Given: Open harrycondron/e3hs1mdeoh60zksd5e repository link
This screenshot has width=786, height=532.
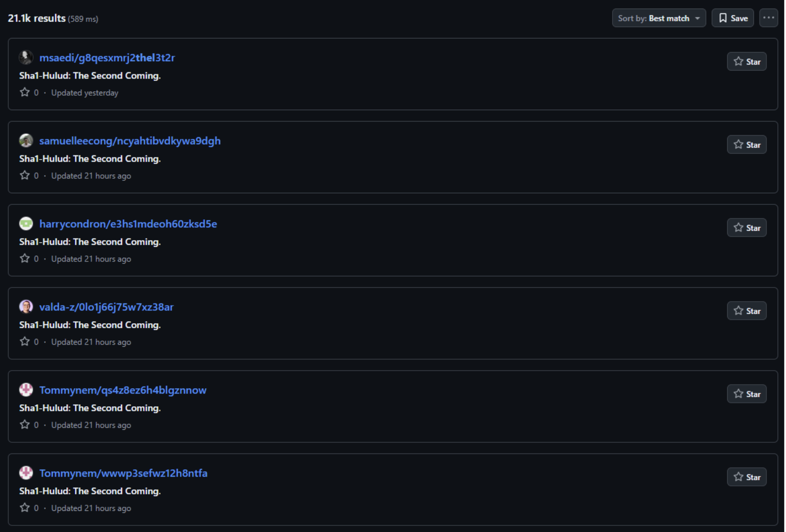Looking at the screenshot, I should (128, 224).
